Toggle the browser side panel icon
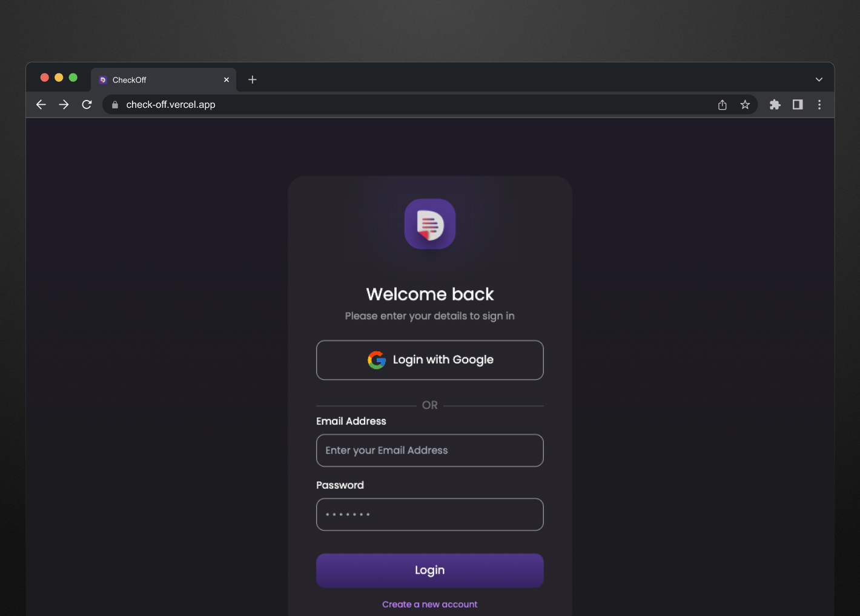 click(798, 105)
